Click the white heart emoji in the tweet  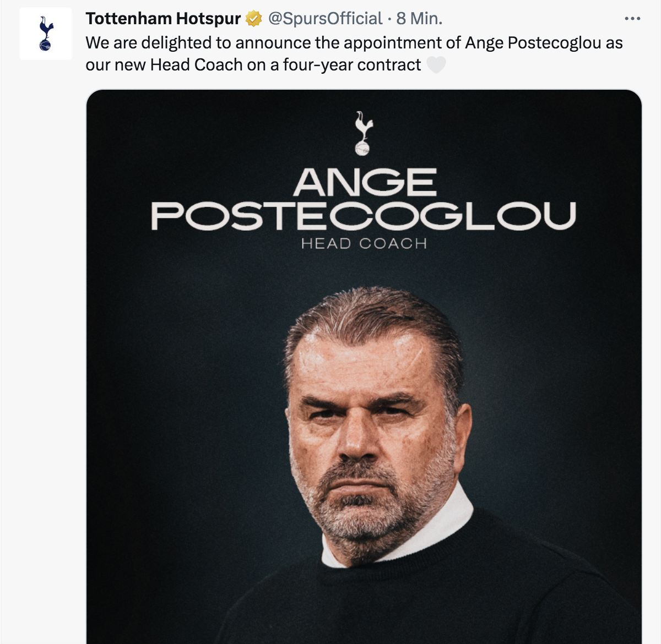[x=436, y=65]
